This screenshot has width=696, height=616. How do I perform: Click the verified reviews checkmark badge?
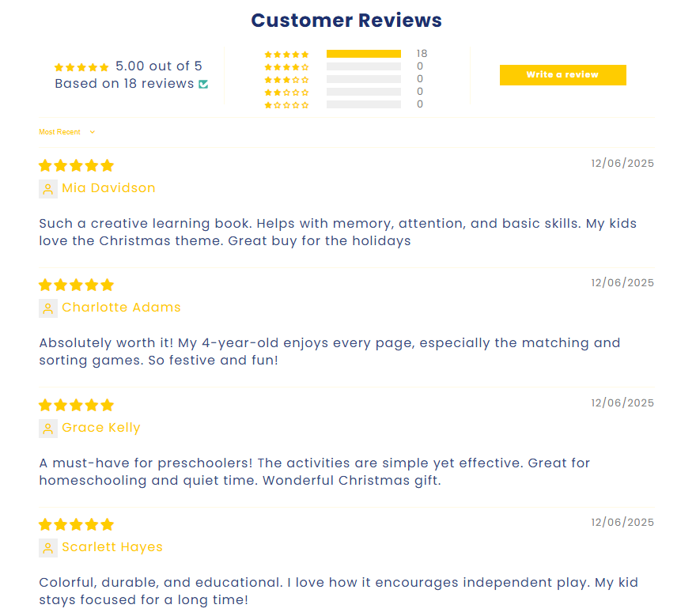point(203,84)
